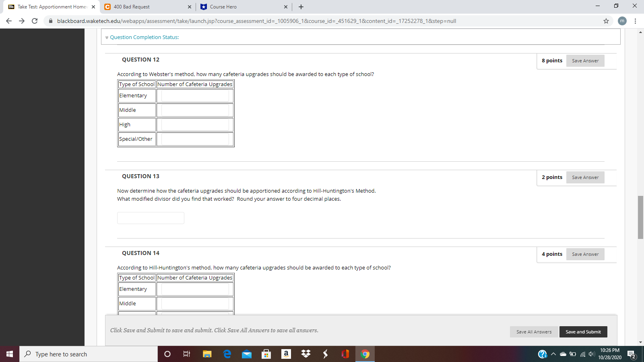
Task: Open Microsoft Edge from the taskbar
Action: [x=227, y=354]
